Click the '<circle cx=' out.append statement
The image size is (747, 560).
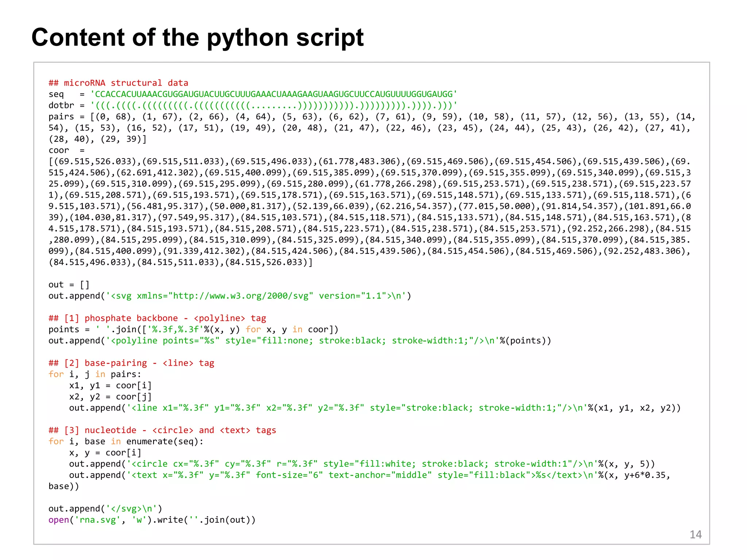pos(362,464)
